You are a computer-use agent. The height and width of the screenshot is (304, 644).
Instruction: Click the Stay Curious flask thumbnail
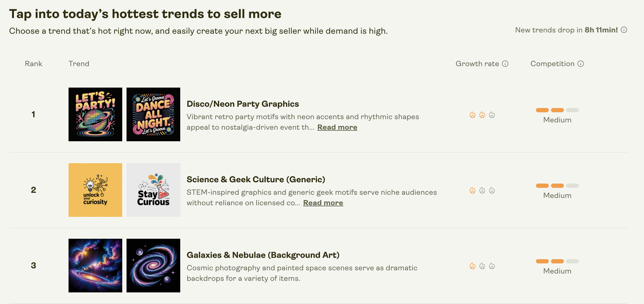[153, 190]
